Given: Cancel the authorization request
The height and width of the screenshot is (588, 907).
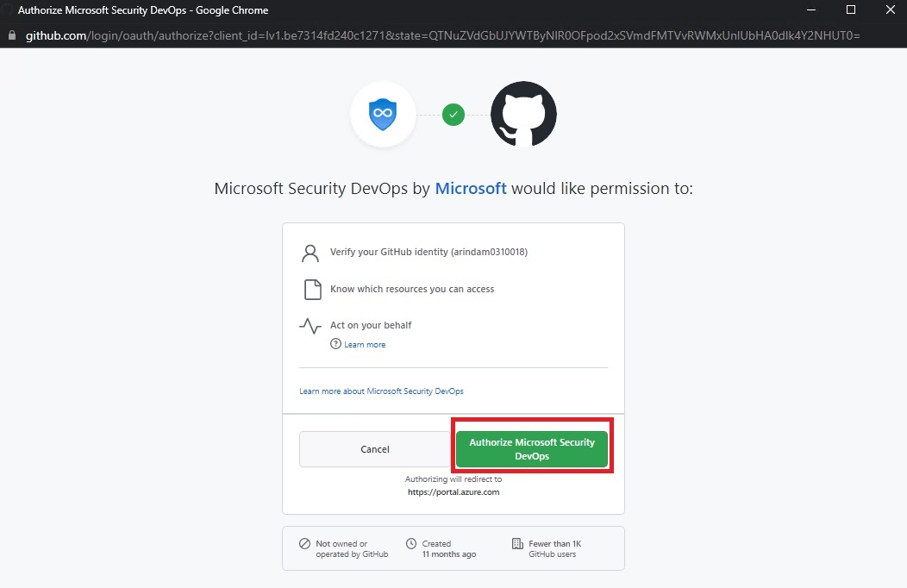Looking at the screenshot, I should [375, 449].
